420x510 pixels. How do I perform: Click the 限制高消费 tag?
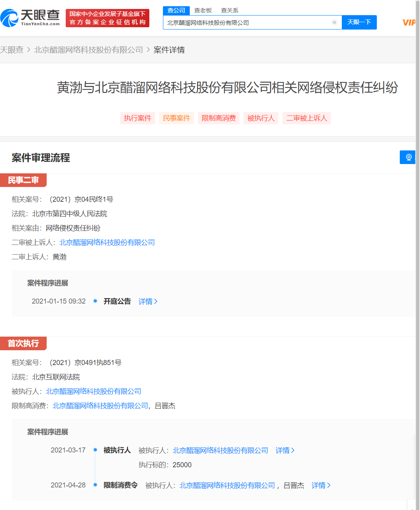219,118
